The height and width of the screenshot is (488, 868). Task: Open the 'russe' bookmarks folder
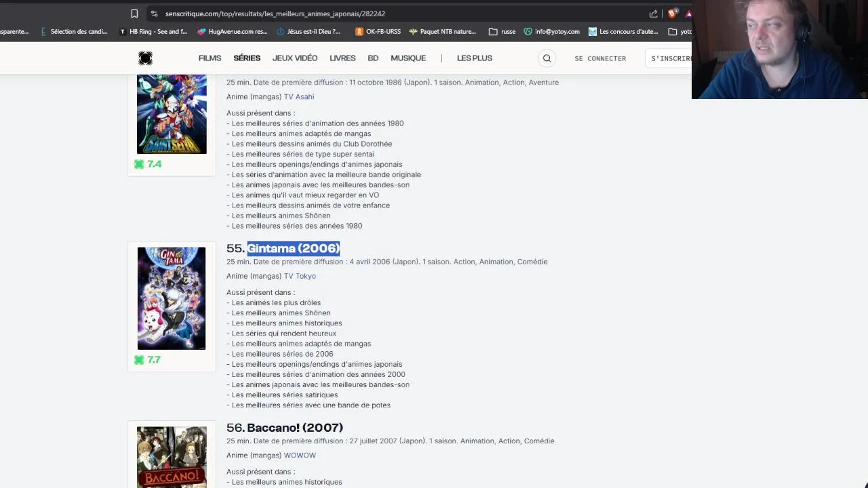click(x=502, y=31)
